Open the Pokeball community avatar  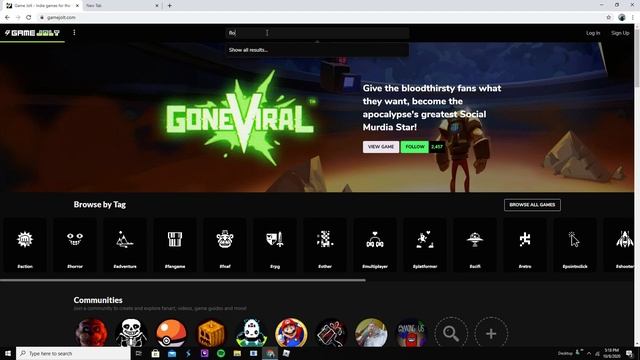[x=171, y=333]
